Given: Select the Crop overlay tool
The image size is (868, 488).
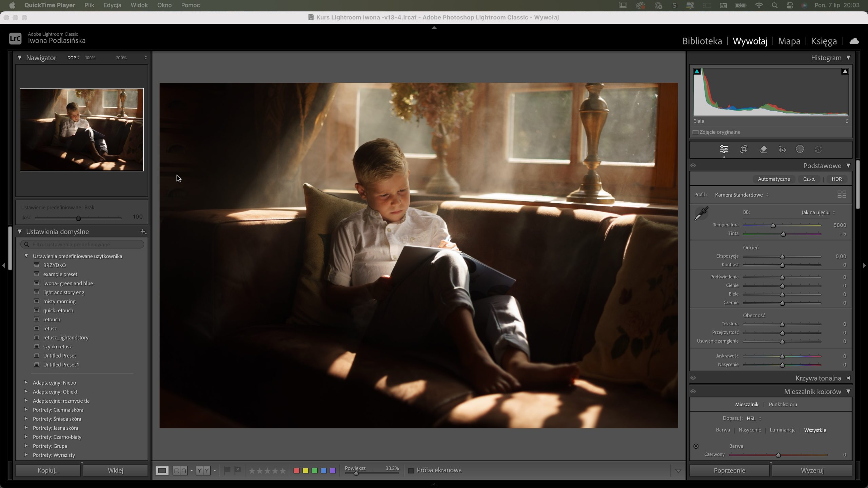Looking at the screenshot, I should [744, 149].
